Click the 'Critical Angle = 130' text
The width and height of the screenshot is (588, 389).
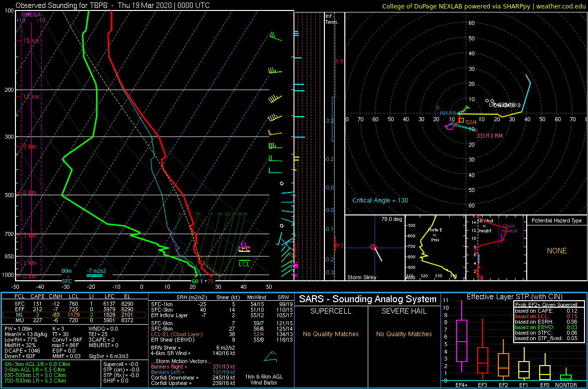[380, 200]
